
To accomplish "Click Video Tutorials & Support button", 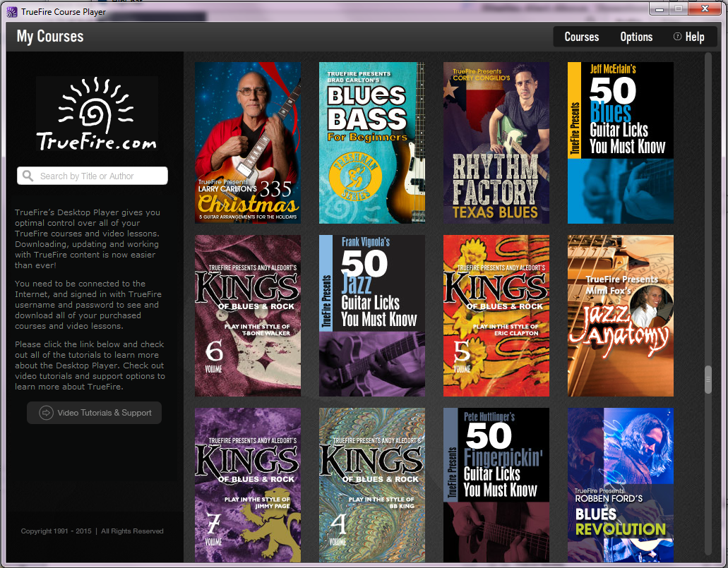I will tap(94, 413).
